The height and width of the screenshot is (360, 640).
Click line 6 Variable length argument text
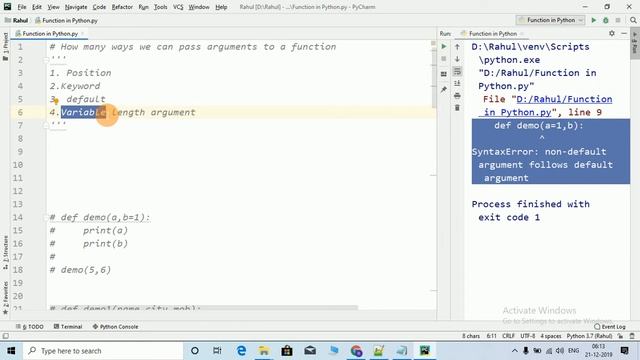click(128, 112)
